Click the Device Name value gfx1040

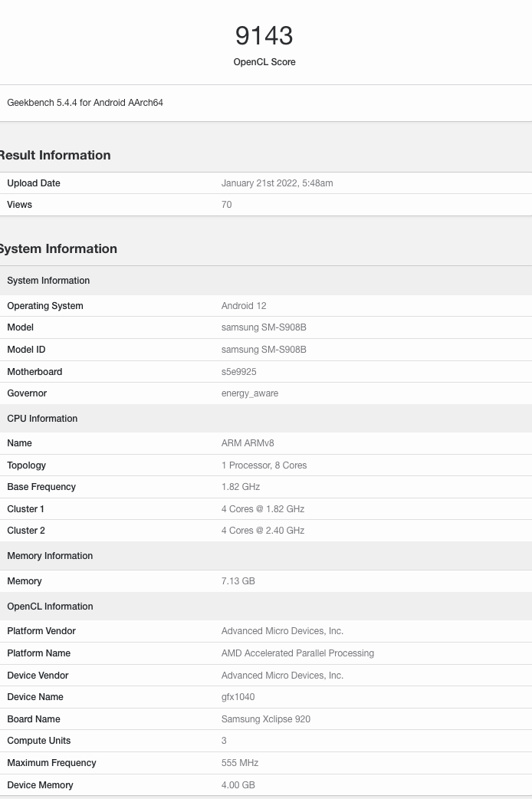click(238, 697)
